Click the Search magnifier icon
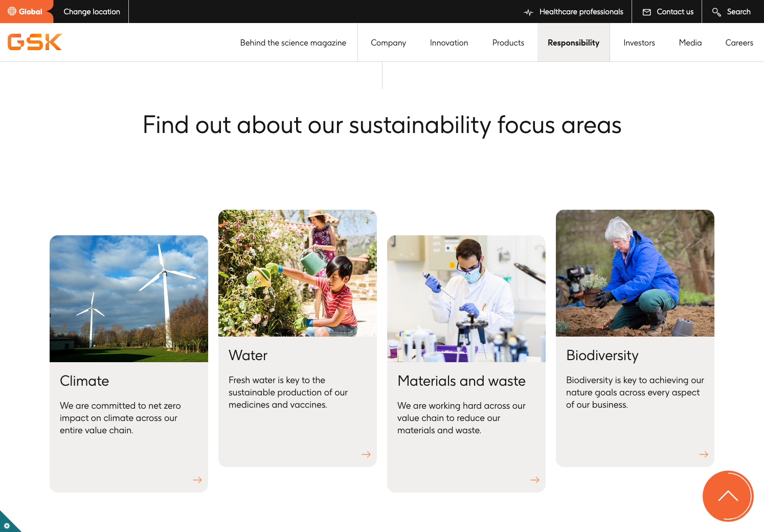The image size is (764, 532). [716, 12]
